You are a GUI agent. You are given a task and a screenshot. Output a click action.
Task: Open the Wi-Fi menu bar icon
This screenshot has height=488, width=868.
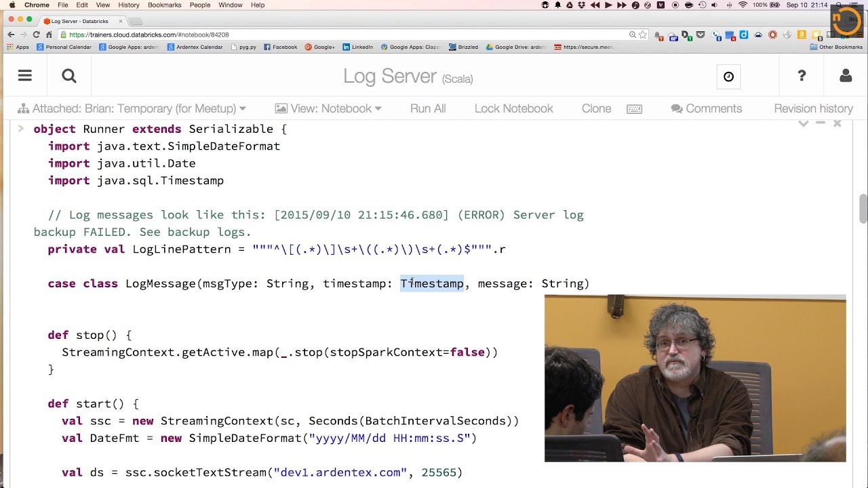pyautogui.click(x=743, y=5)
